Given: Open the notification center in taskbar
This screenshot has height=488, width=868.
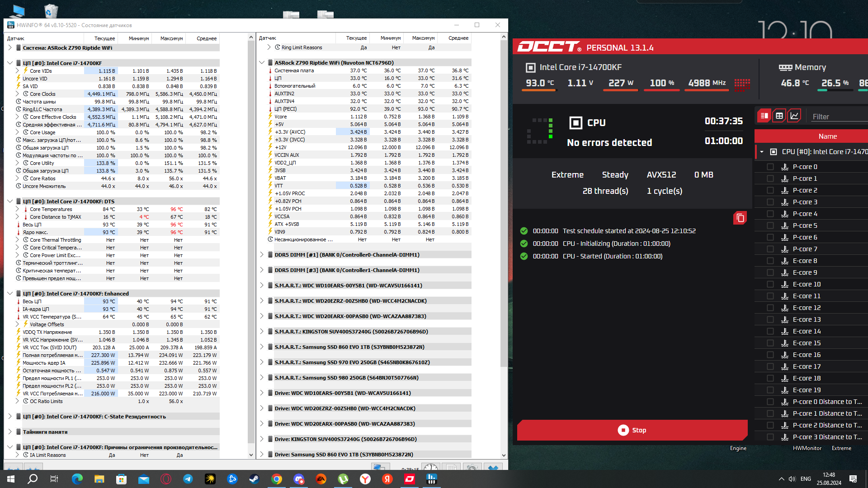Looking at the screenshot, I should (853, 479).
